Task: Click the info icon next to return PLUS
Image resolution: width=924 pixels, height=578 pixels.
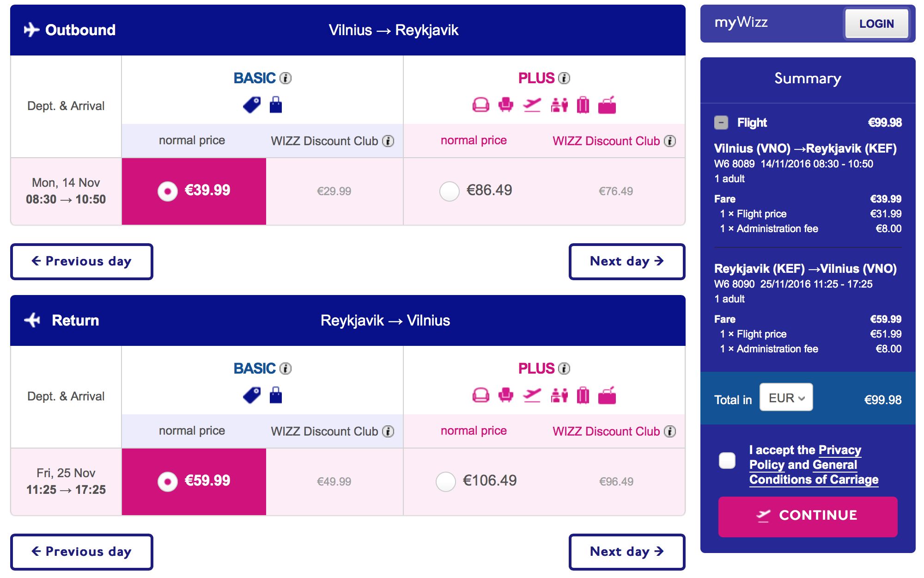Action: 564,369
